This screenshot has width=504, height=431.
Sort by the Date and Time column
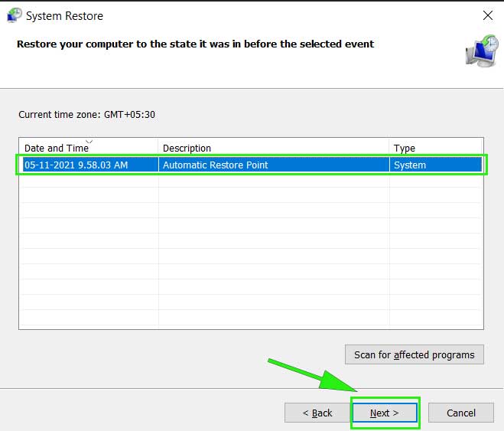coord(89,148)
